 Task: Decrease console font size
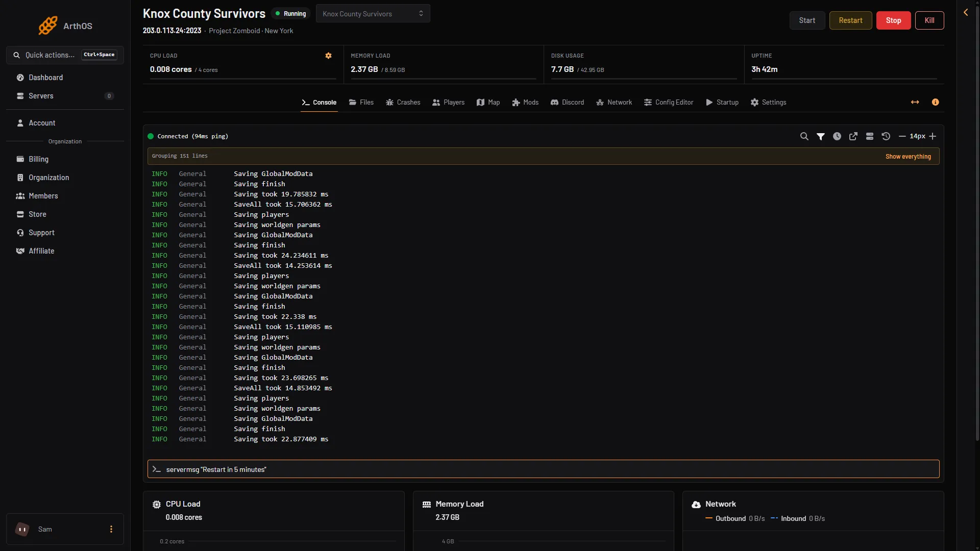click(902, 136)
